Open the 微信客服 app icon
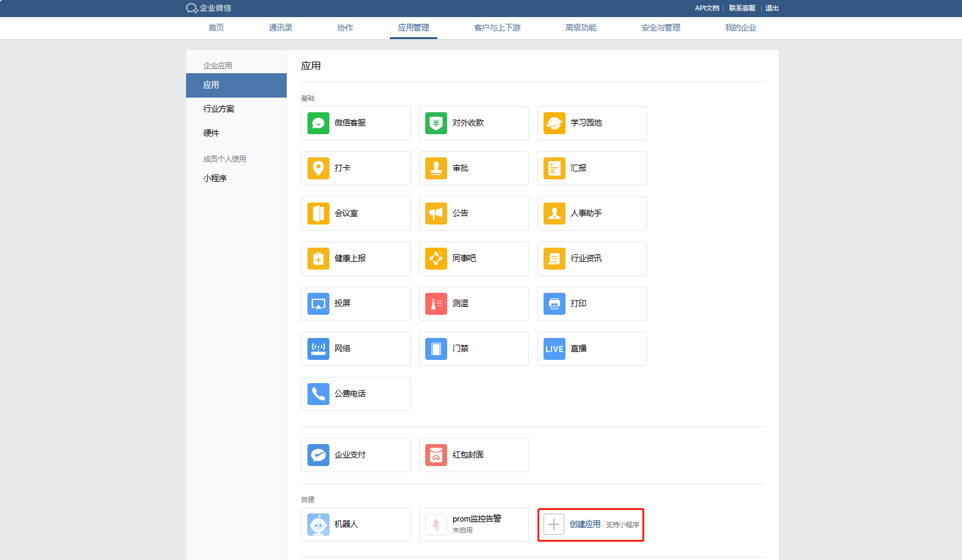 click(318, 123)
